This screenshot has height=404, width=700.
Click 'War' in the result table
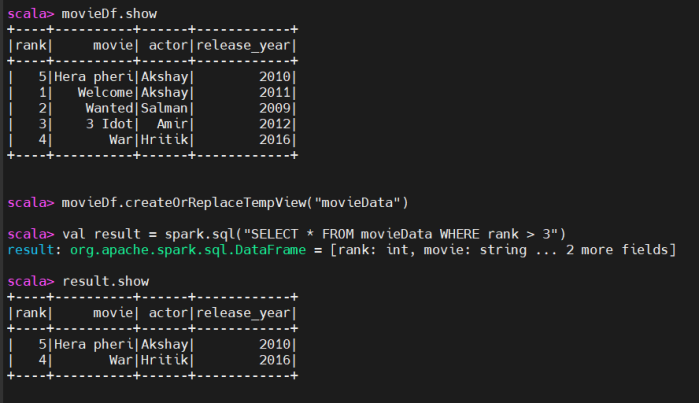pos(121,360)
